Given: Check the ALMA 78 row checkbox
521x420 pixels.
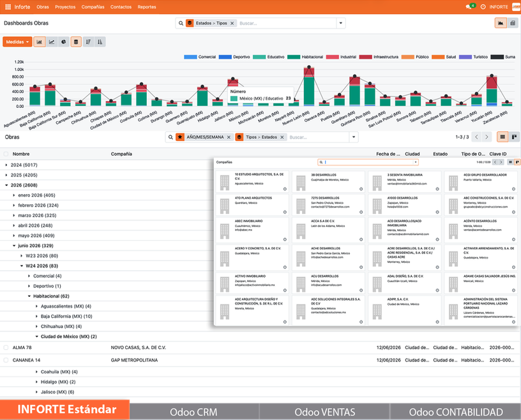Looking at the screenshot, I should (x=6, y=348).
